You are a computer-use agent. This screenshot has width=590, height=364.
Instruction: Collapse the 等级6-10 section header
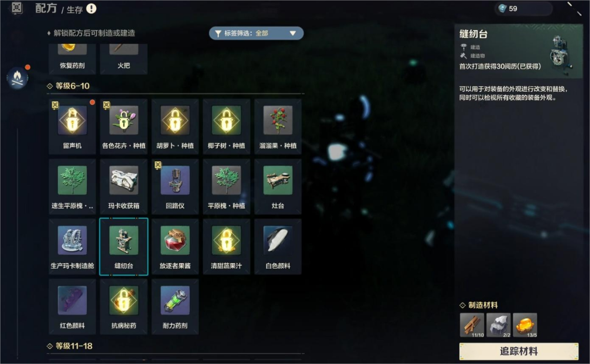[68, 86]
